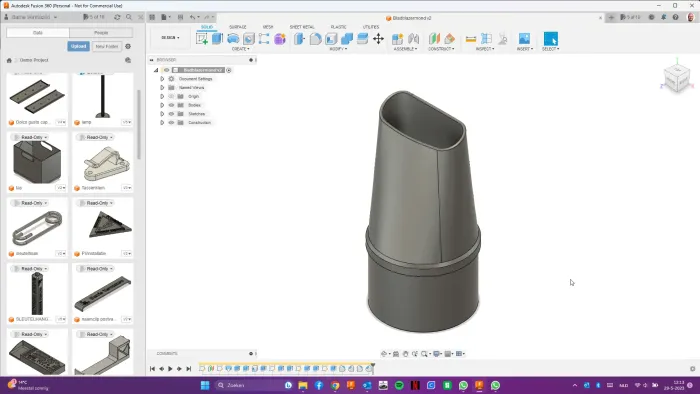Select the Create Sketch tool icon
Image resolution: width=700 pixels, height=394 pixels.
202,39
